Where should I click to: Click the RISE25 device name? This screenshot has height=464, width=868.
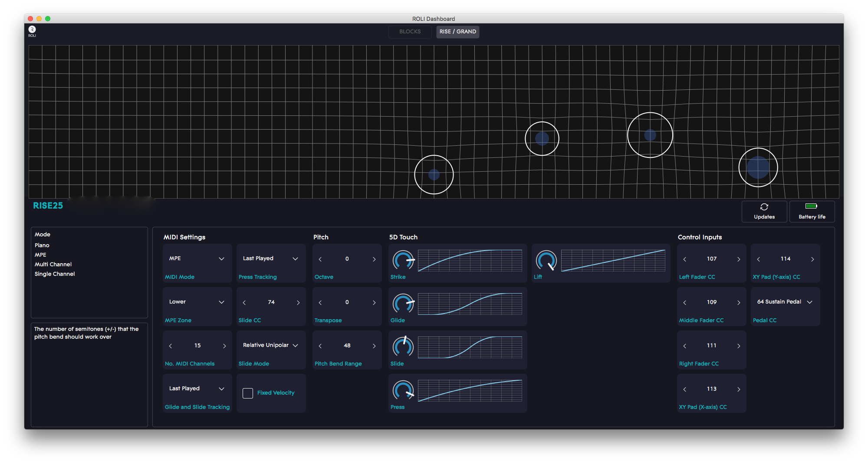pyautogui.click(x=48, y=206)
